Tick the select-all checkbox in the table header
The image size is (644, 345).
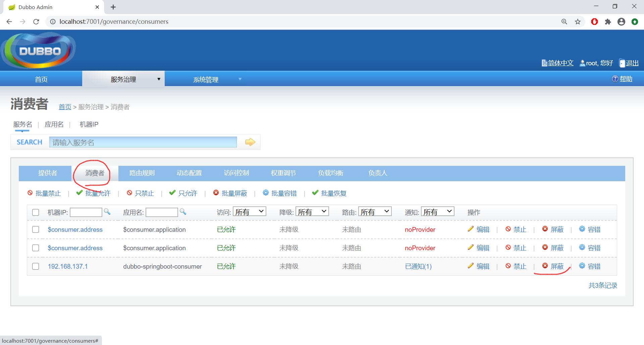point(36,212)
